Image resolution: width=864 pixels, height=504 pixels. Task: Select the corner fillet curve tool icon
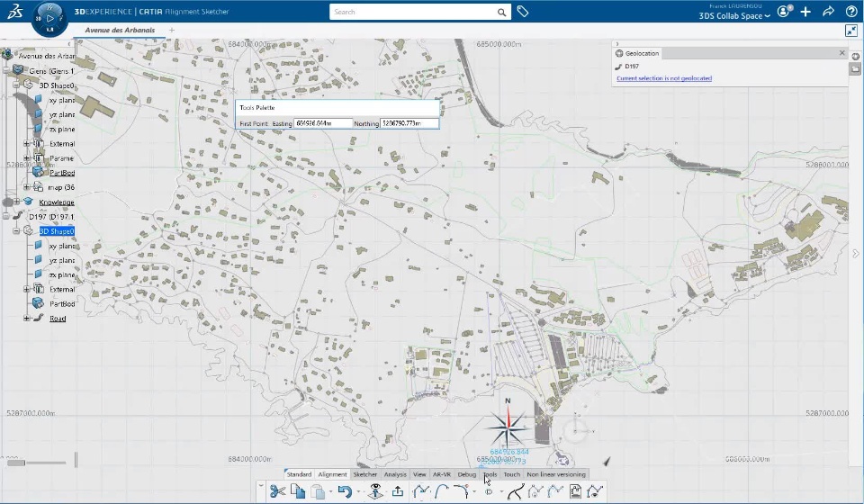pyautogui.click(x=461, y=490)
